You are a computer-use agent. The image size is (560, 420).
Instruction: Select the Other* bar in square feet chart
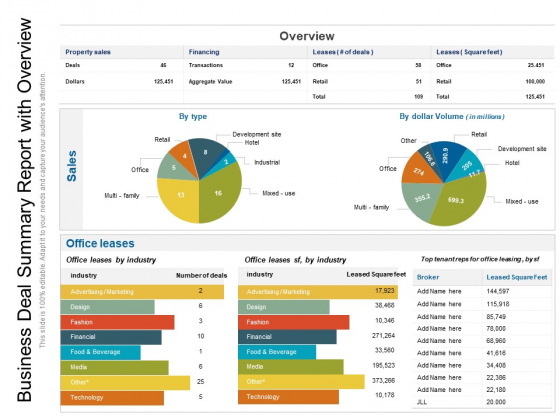pos(301,382)
